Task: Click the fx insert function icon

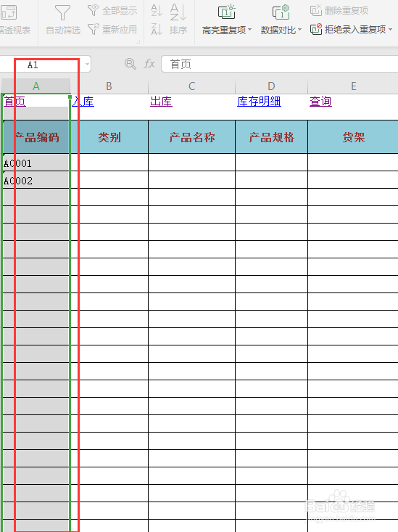Action: (149, 64)
